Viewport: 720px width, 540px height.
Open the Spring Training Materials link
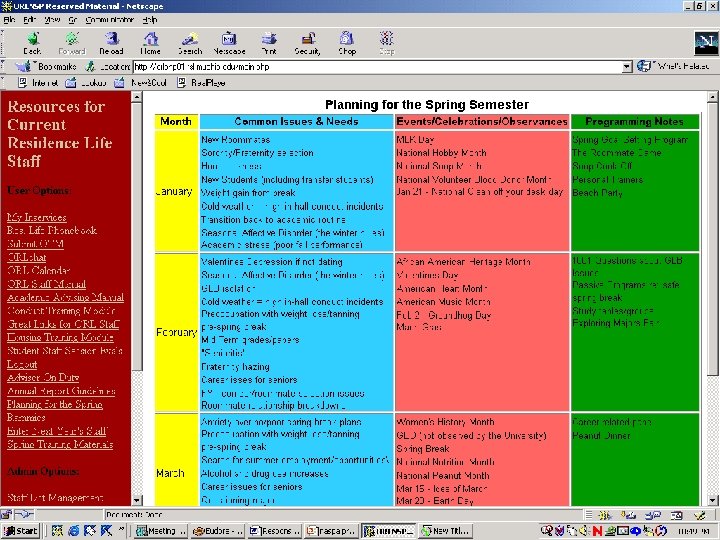(60, 444)
